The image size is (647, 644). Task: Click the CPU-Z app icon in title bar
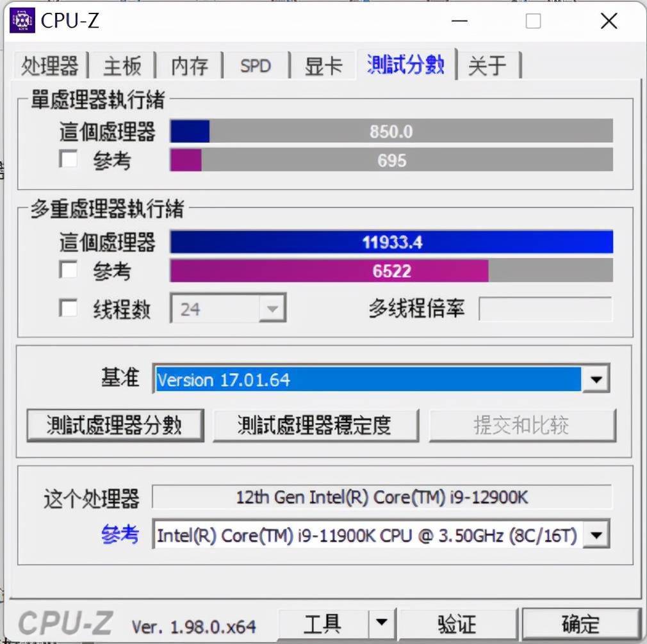[22, 20]
